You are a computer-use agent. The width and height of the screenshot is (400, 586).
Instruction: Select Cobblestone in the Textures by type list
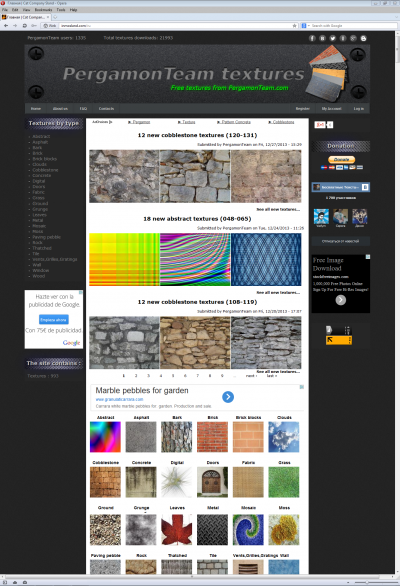click(x=45, y=170)
